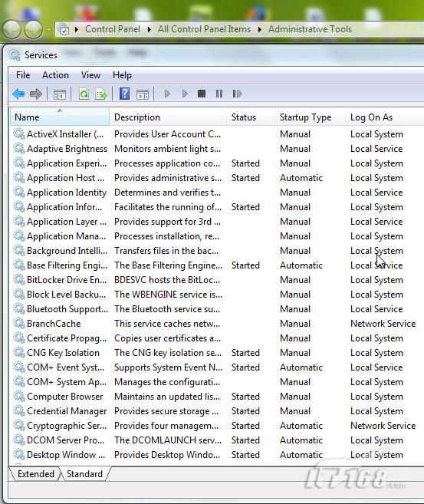The image size is (424, 504).
Task: Open the View menu
Action: (90, 75)
